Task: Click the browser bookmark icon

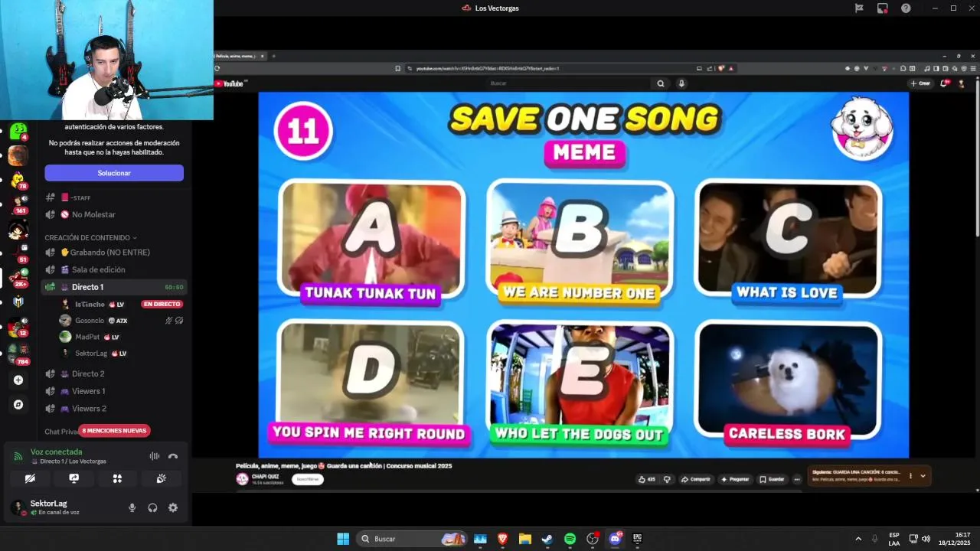Action: coord(398,68)
